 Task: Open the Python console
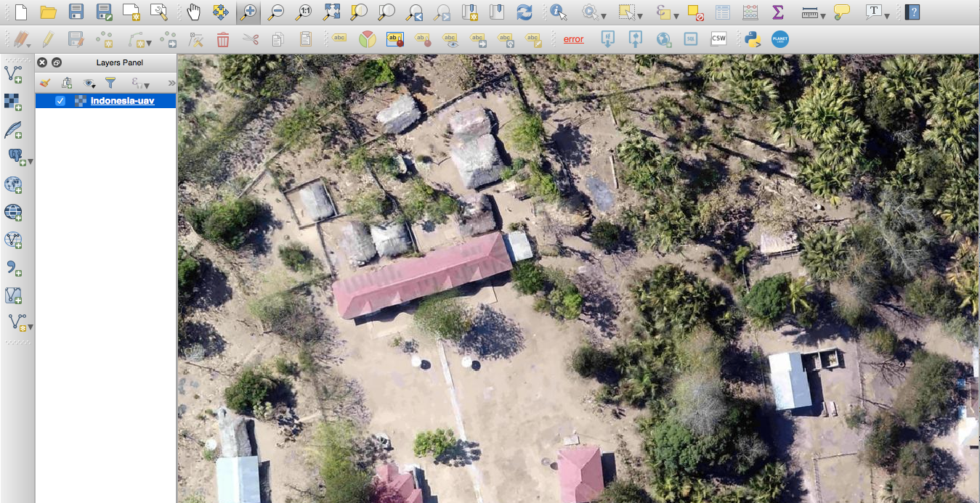pyautogui.click(x=753, y=39)
